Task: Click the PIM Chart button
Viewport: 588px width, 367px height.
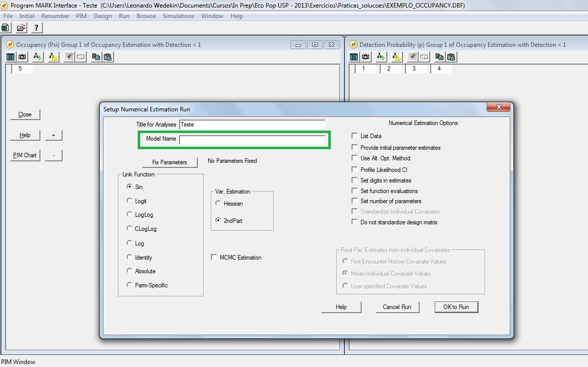Action: coord(25,155)
